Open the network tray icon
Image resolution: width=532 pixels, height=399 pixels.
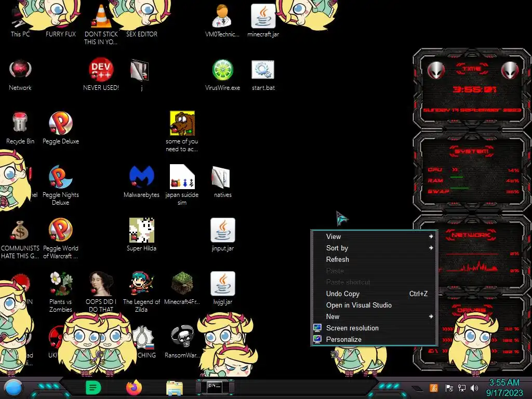click(x=462, y=388)
